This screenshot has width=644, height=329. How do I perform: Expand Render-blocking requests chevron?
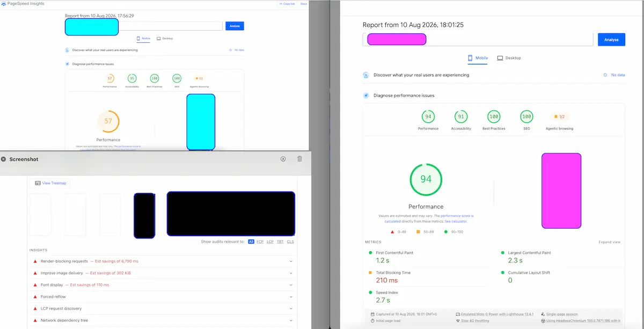[x=291, y=261]
